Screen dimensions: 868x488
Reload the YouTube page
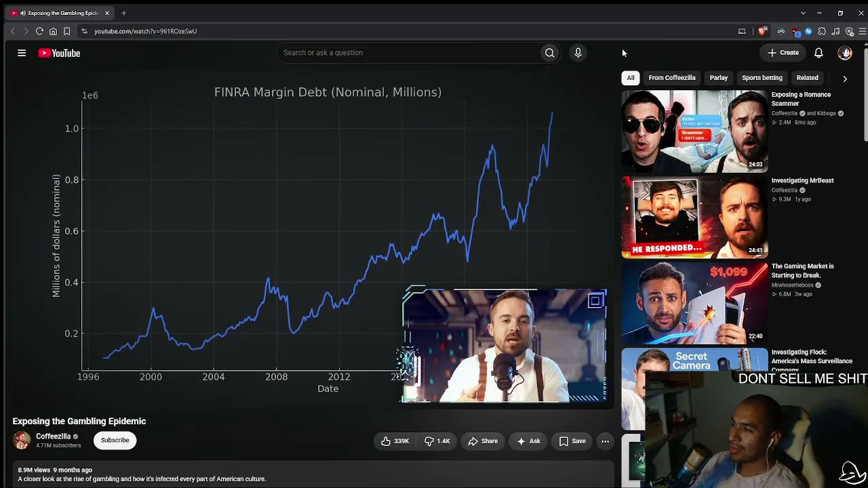39,31
